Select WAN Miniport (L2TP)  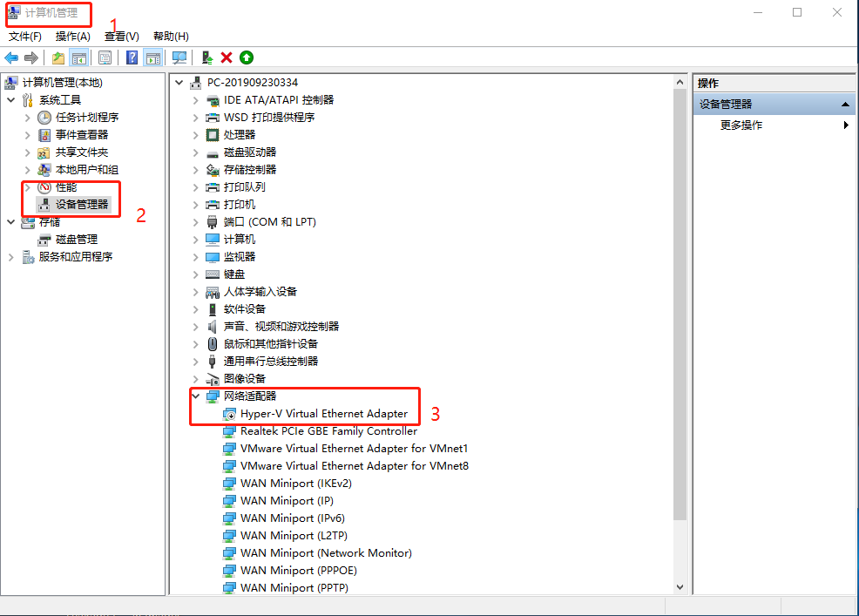(x=294, y=536)
